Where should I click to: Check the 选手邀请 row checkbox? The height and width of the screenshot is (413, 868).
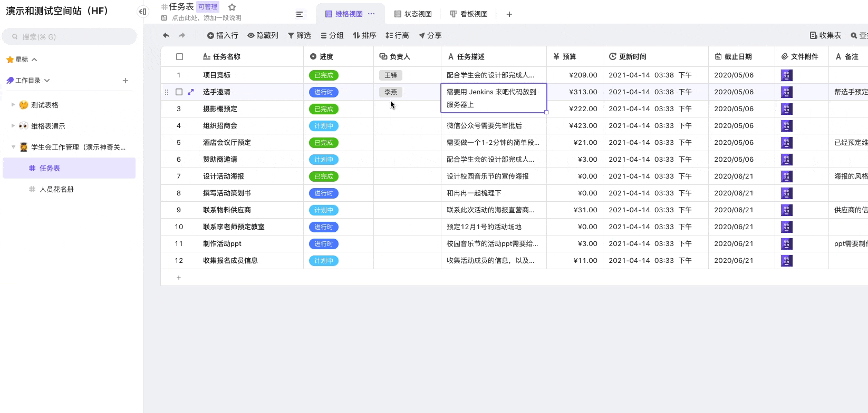pos(179,92)
